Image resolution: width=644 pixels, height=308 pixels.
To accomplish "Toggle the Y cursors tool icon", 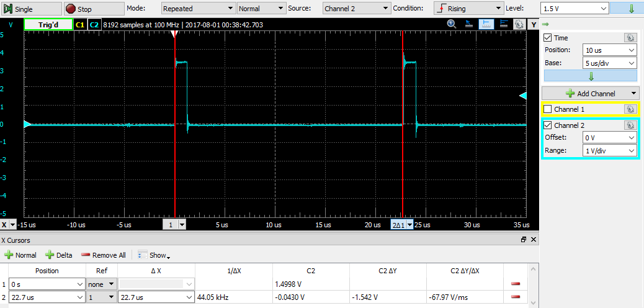I will (504, 24).
